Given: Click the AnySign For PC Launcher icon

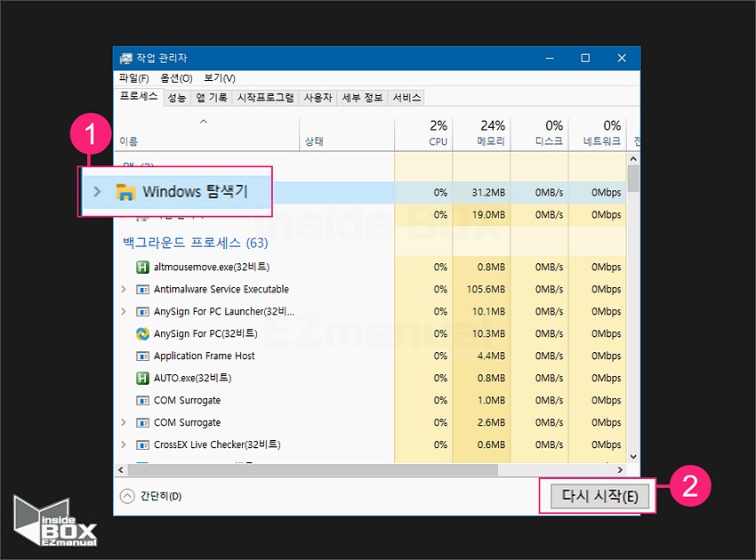Looking at the screenshot, I should point(142,312).
